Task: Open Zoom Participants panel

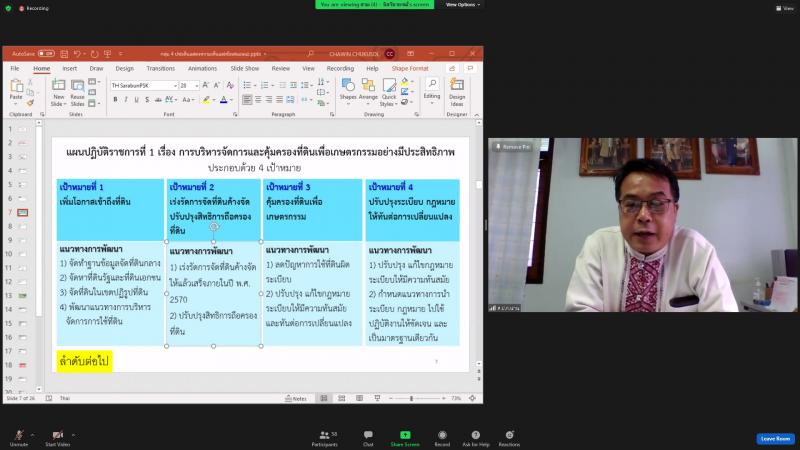Action: (x=324, y=438)
